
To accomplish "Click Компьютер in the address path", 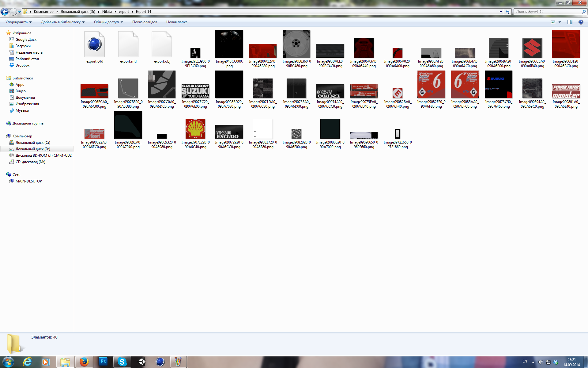I will [x=43, y=12].
